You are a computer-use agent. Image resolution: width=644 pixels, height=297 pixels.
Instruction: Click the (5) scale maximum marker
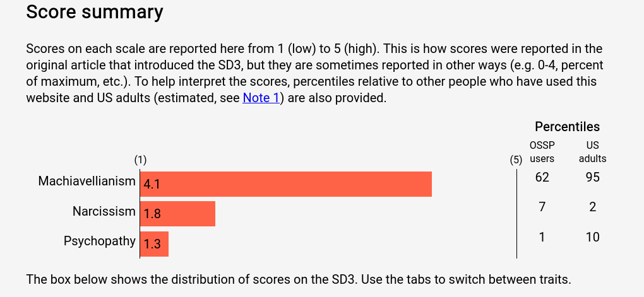[x=516, y=160]
